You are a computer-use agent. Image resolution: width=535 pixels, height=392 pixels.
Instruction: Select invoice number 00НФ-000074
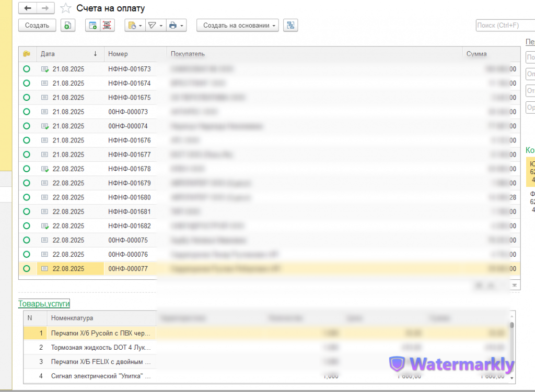point(128,126)
